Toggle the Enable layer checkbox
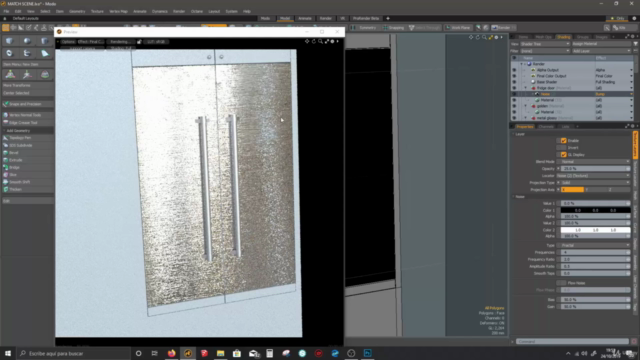This screenshot has height=360, width=640. (564, 140)
